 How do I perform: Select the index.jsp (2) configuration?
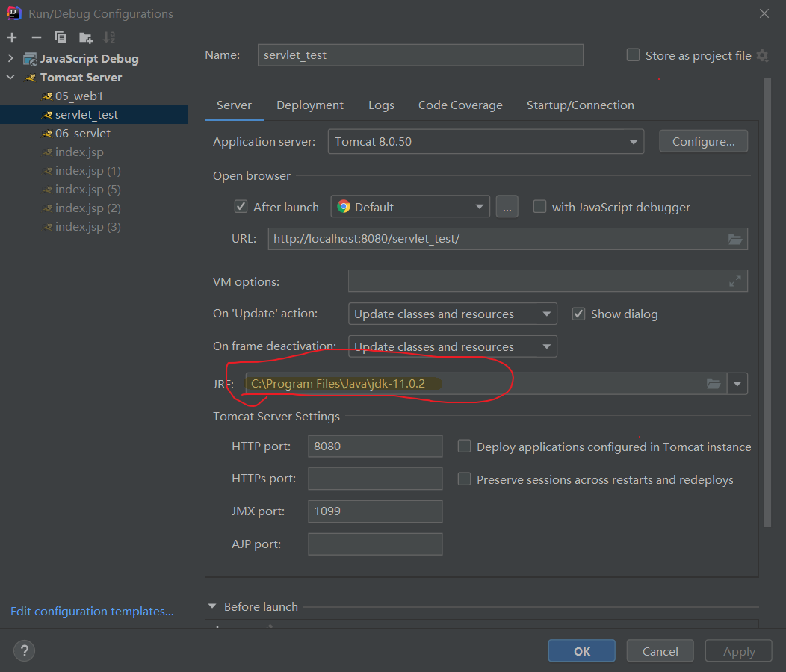click(x=93, y=208)
